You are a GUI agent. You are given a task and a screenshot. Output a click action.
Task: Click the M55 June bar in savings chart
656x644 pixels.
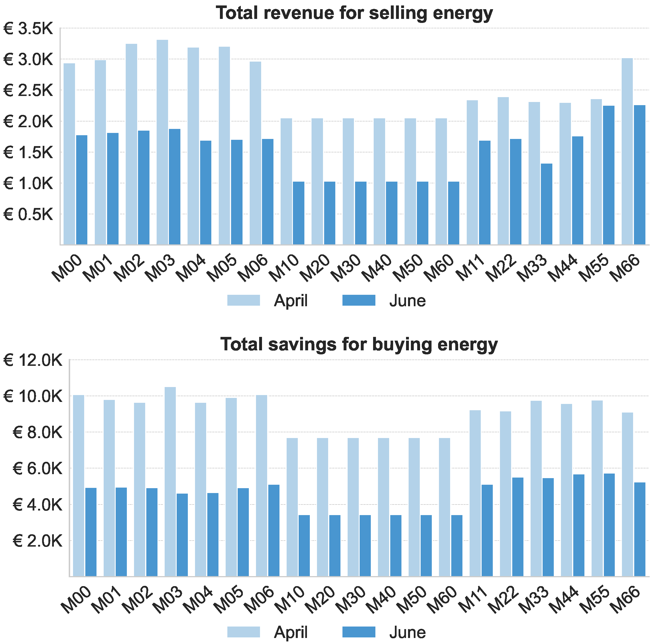point(609,525)
